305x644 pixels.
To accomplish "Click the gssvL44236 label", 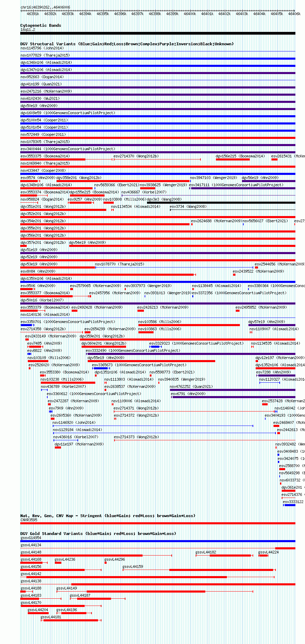I will tap(65, 559).
